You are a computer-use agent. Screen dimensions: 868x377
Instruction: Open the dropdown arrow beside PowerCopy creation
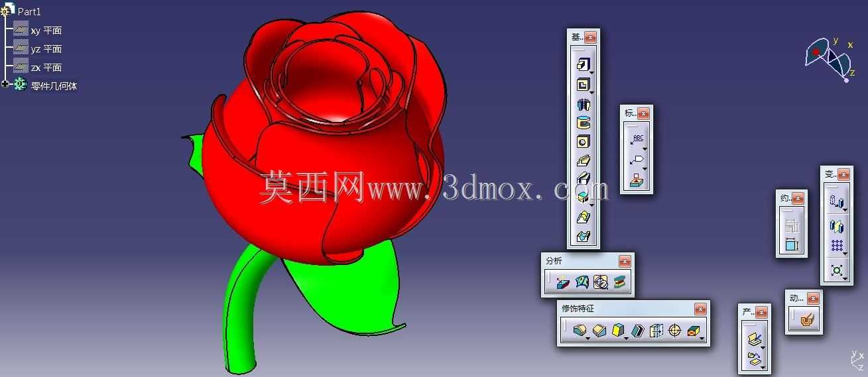coord(763,347)
